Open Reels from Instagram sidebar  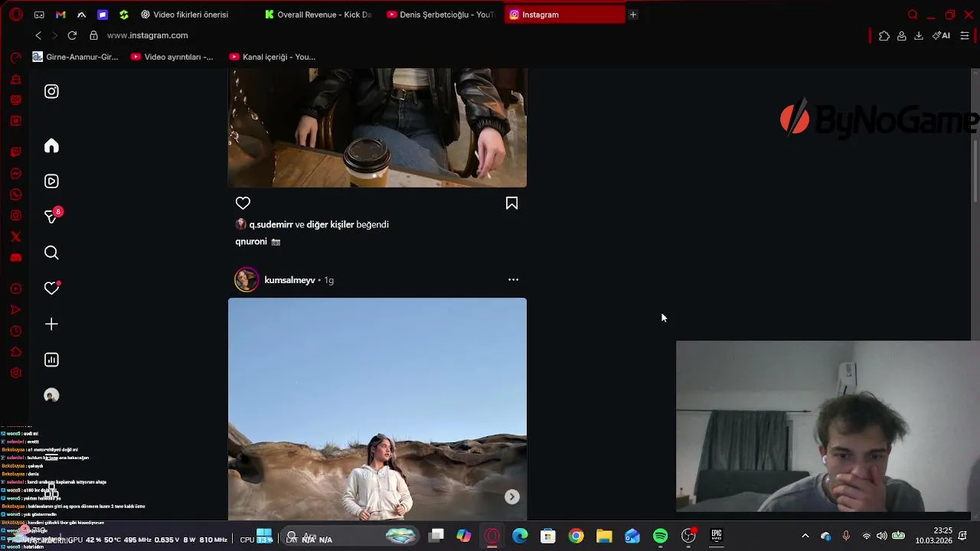pyautogui.click(x=51, y=181)
